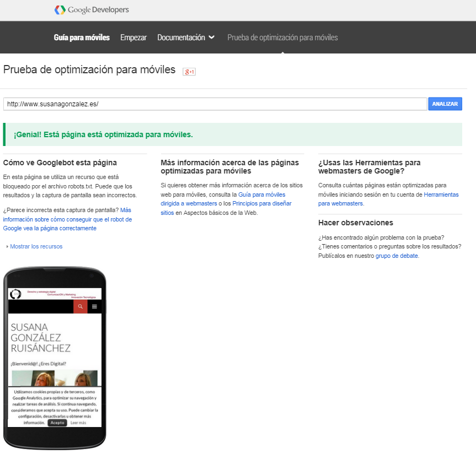Click page title Prueba de optimización para móviles
Image resolution: width=476 pixels, height=454 pixels.
(x=89, y=69)
